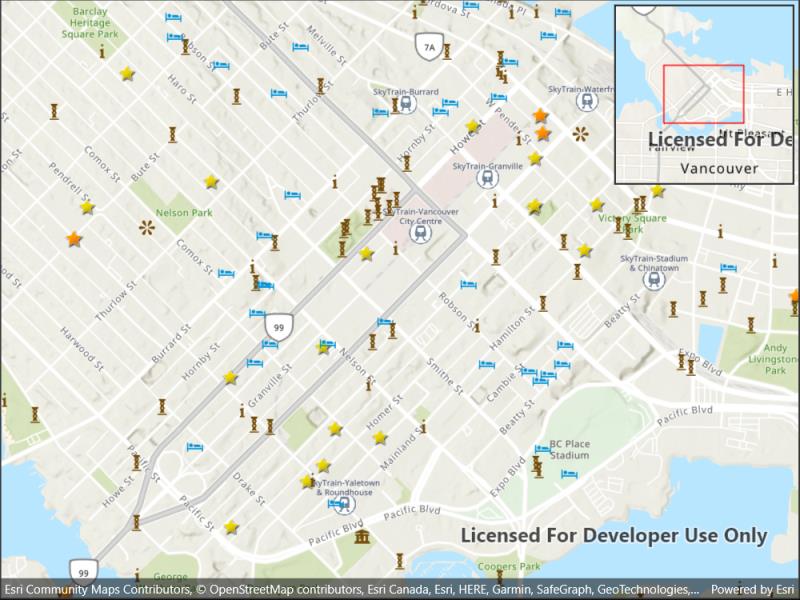Click the museum building icon near Pacific Blvd

[x=362, y=537]
